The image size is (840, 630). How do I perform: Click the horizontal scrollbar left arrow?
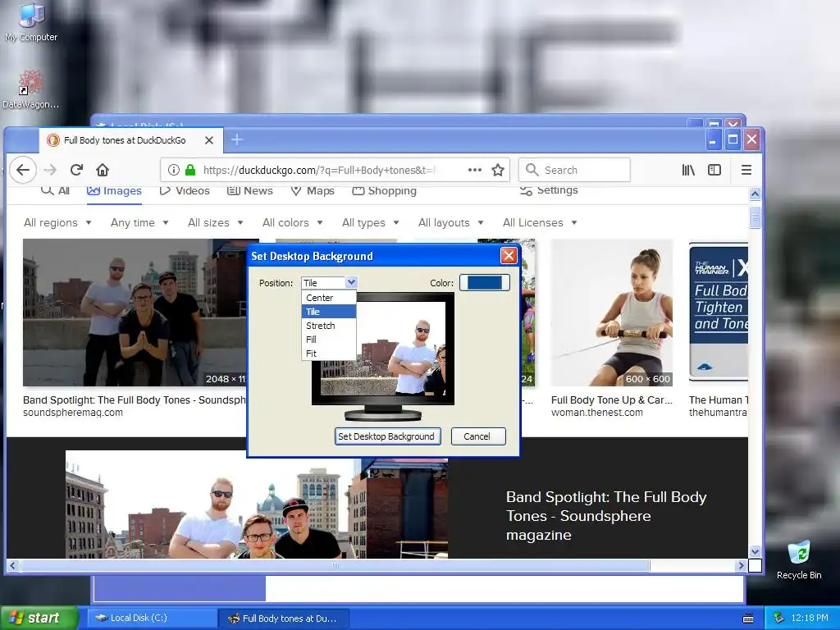click(13, 566)
